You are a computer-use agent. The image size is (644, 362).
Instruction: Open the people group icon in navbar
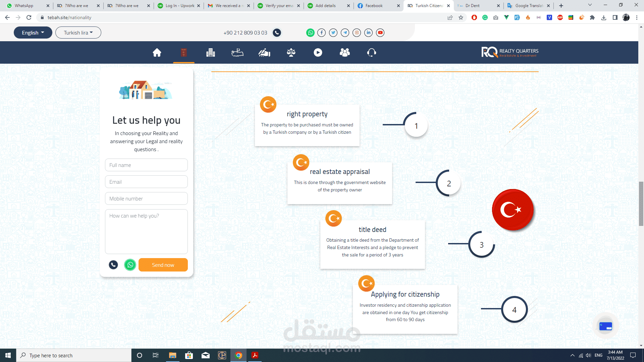click(345, 53)
